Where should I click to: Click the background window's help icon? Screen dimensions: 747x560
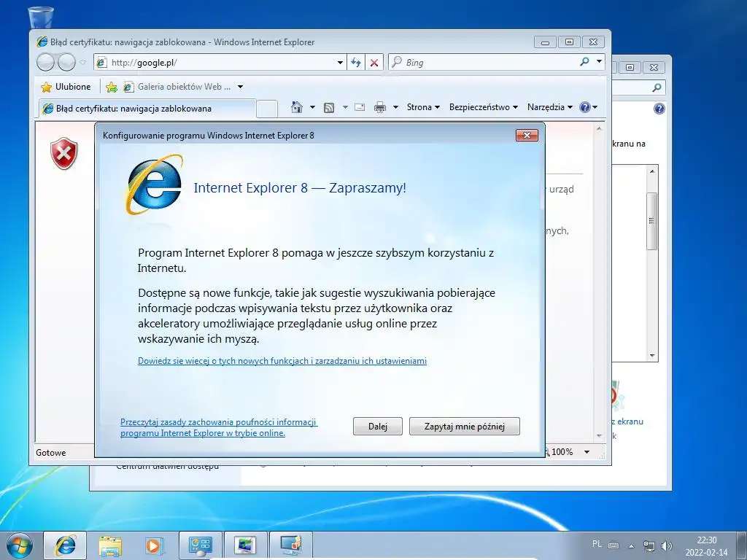click(x=659, y=109)
